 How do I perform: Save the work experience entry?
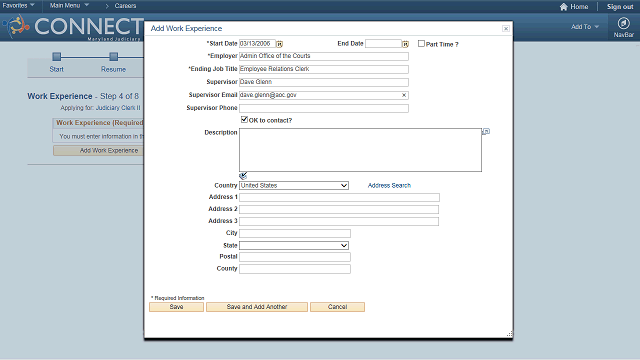coord(176,307)
